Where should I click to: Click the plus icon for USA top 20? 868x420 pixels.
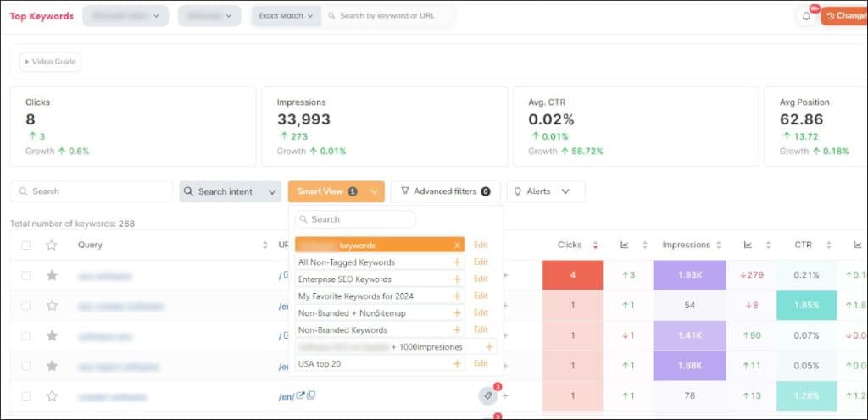(457, 363)
